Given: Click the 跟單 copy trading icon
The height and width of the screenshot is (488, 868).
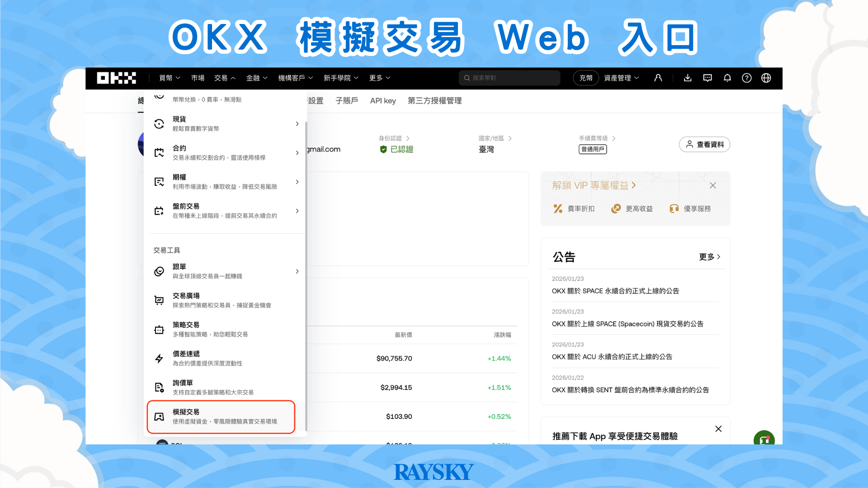Looking at the screenshot, I should [159, 272].
